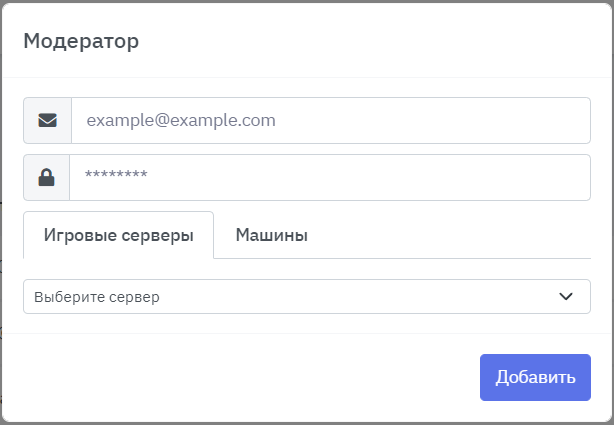Click the ******** placeholder text
The height and width of the screenshot is (425, 614).
point(116,177)
